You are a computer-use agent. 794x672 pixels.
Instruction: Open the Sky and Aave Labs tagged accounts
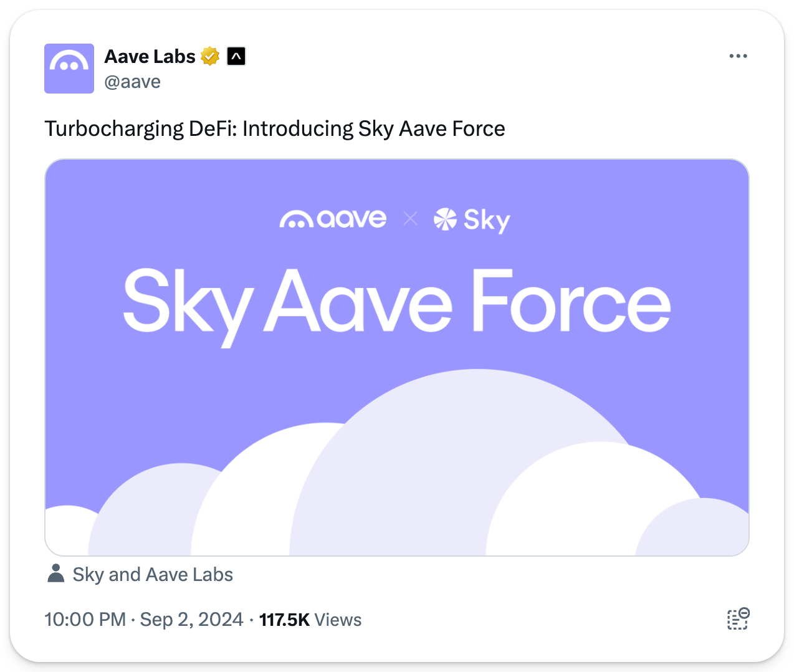click(153, 574)
